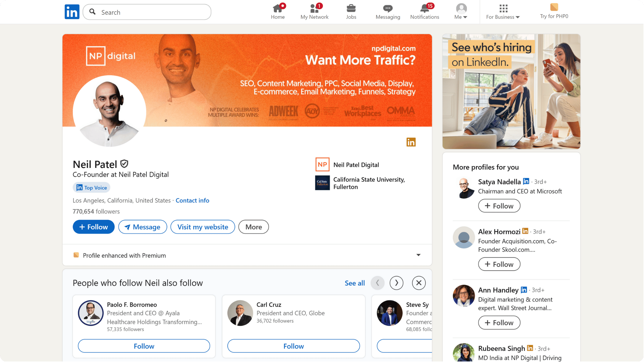This screenshot has height=362, width=644.
Task: Open the Messaging icon
Action: 387,8
